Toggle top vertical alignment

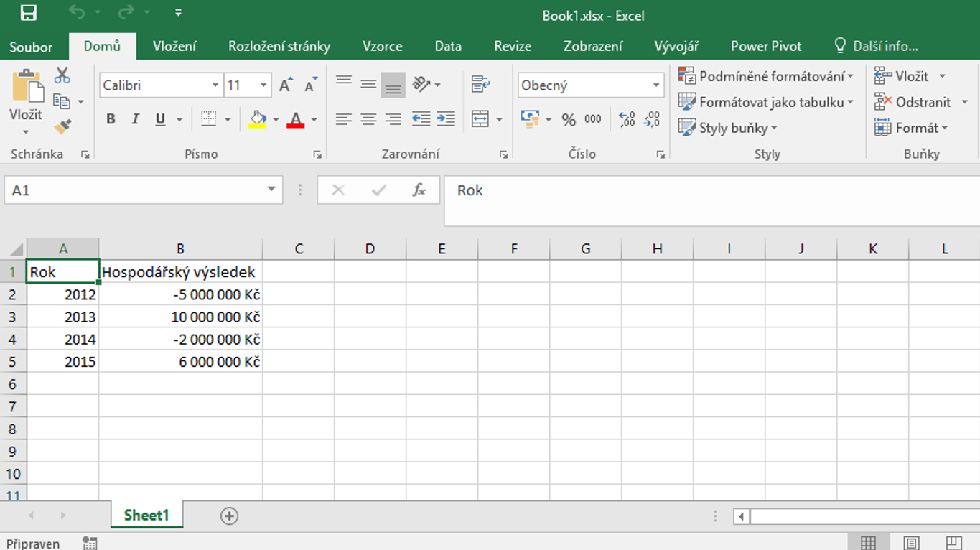(344, 81)
